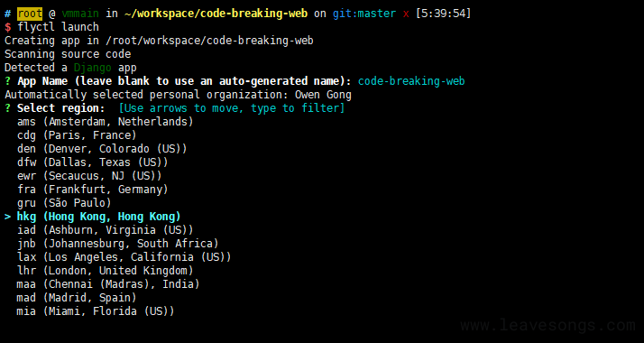Click the selection arrow beside hkg
This screenshot has height=343, width=644.
[7, 217]
